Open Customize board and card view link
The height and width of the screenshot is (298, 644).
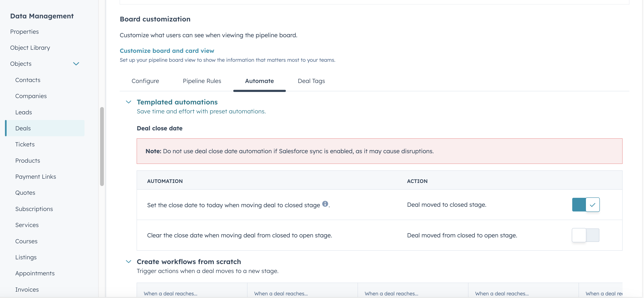coord(167,51)
